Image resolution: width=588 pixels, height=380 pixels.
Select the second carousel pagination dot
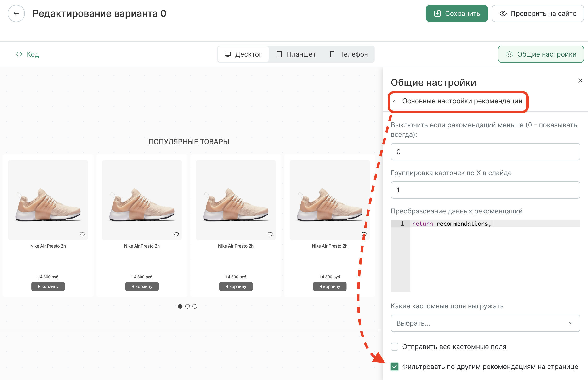[188, 306]
